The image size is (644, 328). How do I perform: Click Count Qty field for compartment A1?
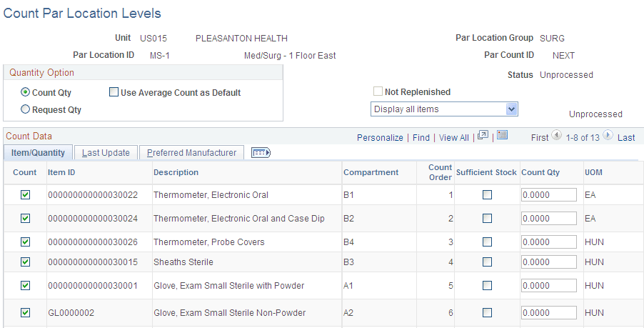pos(549,285)
